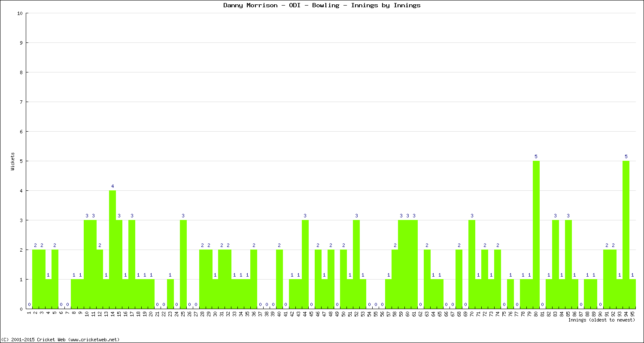Image resolution: width=644 pixels, height=343 pixels.
Task: Click the value label 5 above innings 80
Action: pyautogui.click(x=536, y=156)
